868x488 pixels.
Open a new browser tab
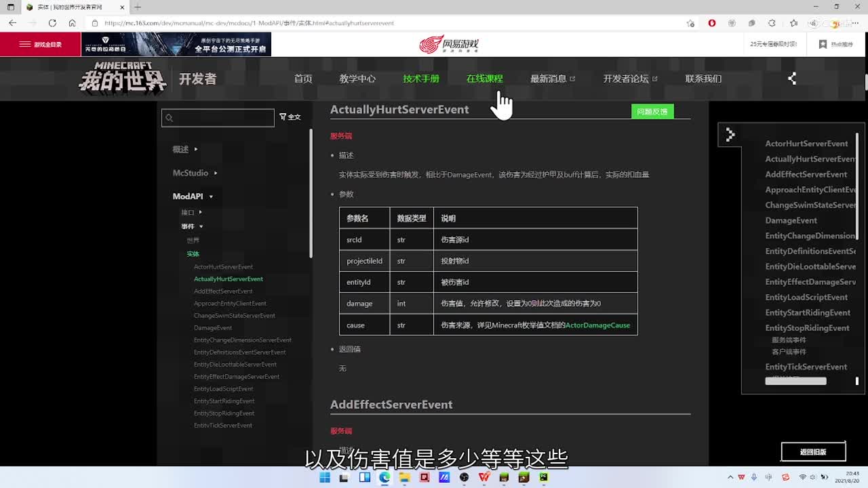138,7
